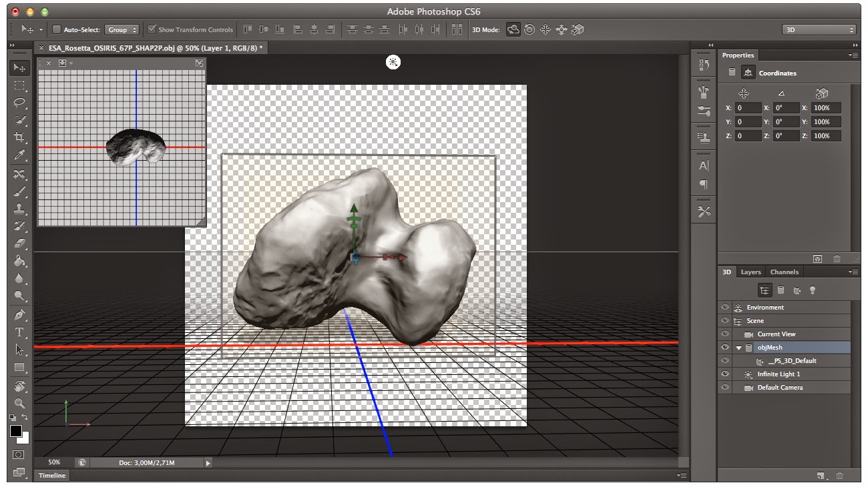This screenshot has height=489, width=868.
Task: Select the 3D panel tab
Action: click(x=726, y=272)
